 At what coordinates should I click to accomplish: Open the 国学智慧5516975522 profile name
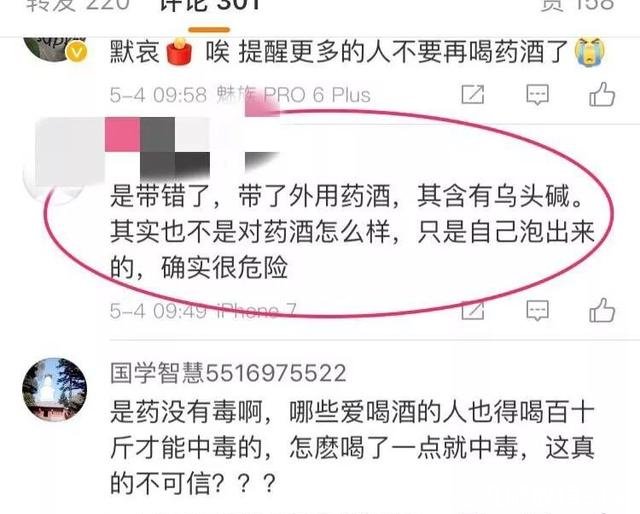[228, 373]
